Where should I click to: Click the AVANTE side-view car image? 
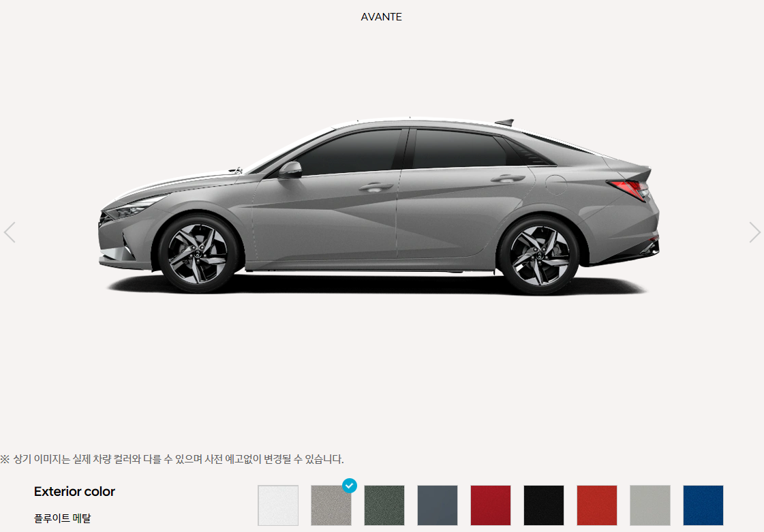click(378, 206)
